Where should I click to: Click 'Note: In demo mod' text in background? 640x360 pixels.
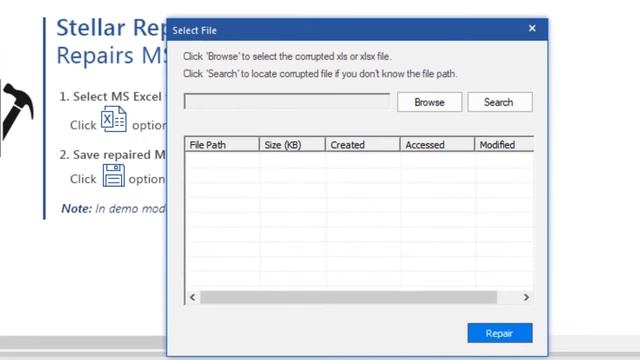113,209
